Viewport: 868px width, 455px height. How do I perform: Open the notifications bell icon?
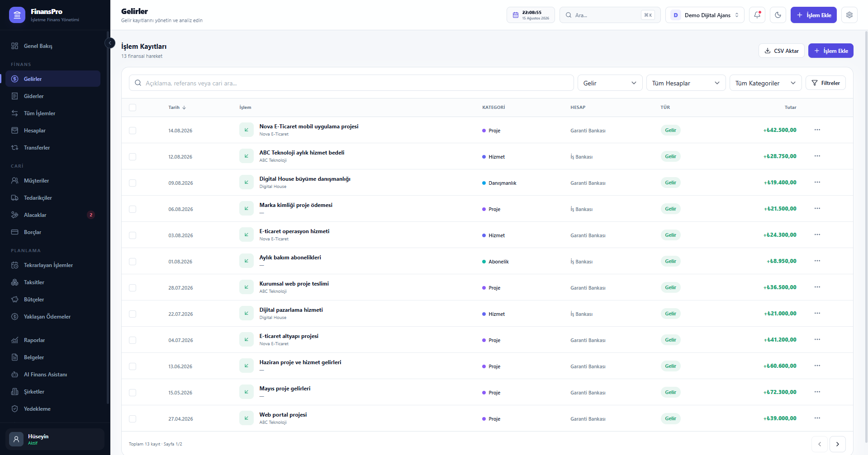pos(757,15)
